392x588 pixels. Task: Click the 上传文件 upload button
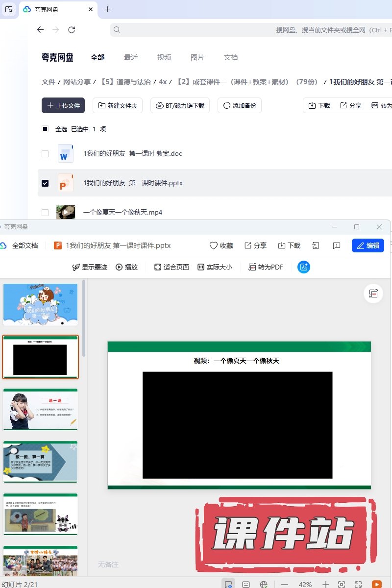[x=63, y=105]
